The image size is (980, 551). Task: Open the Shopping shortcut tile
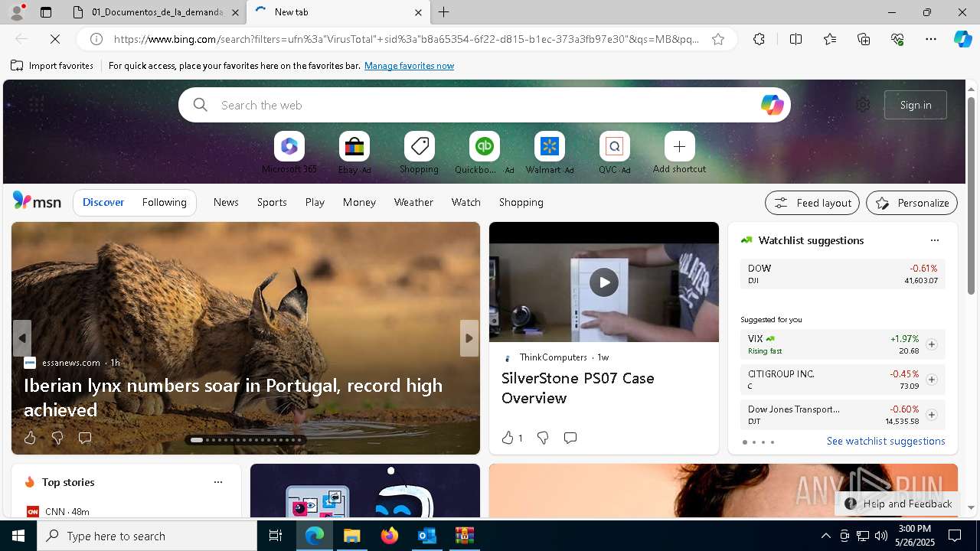click(x=419, y=153)
